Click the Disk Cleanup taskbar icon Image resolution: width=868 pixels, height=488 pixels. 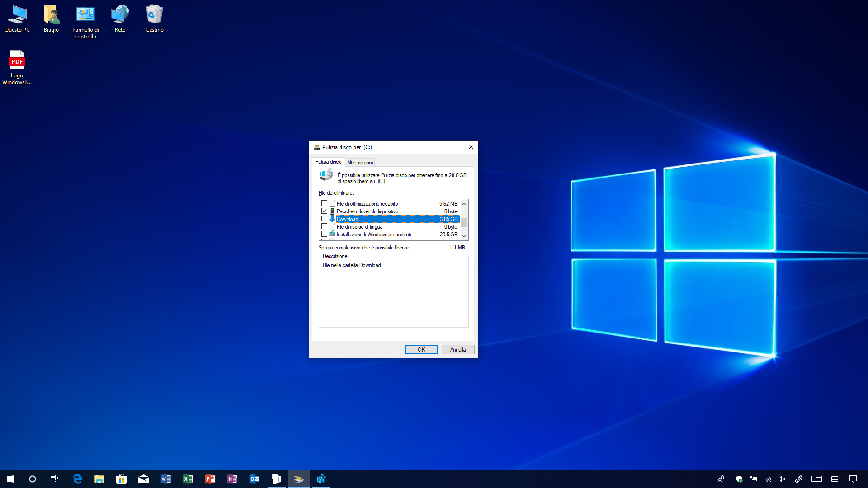299,479
